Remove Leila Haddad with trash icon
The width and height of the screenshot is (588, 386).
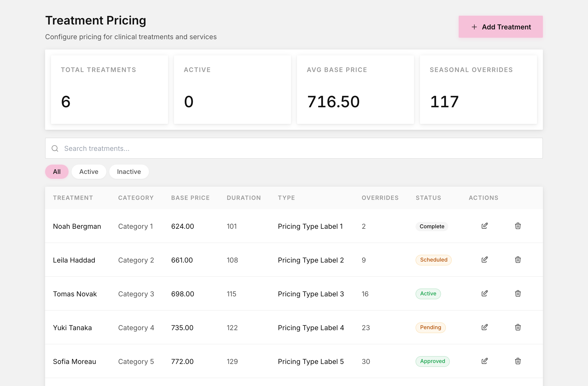point(518,260)
